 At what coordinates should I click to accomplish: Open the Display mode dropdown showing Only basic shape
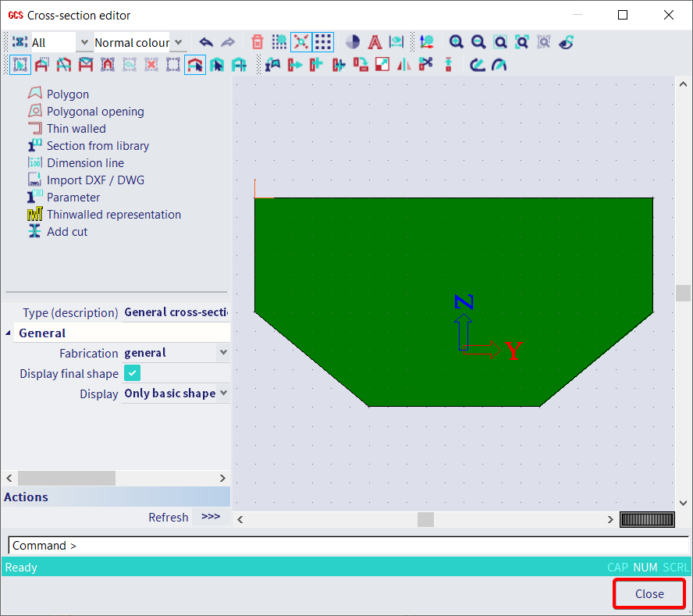point(222,393)
